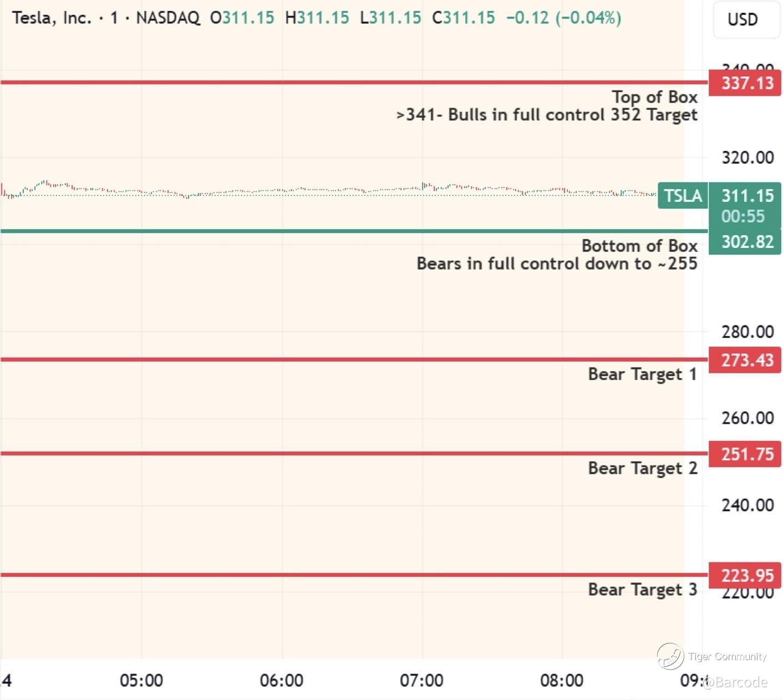Click the 07:00 time axis marker
783x700 pixels.
coord(421,681)
